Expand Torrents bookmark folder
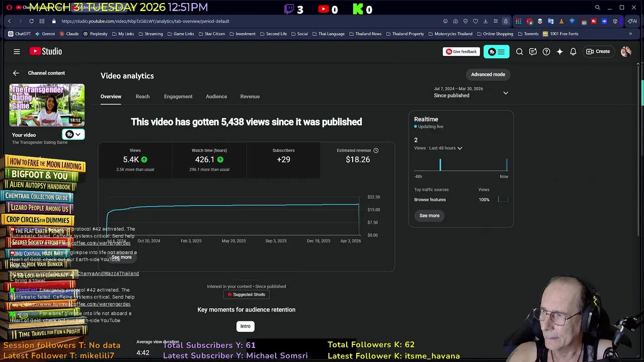The image size is (644, 362). pyautogui.click(x=528, y=34)
